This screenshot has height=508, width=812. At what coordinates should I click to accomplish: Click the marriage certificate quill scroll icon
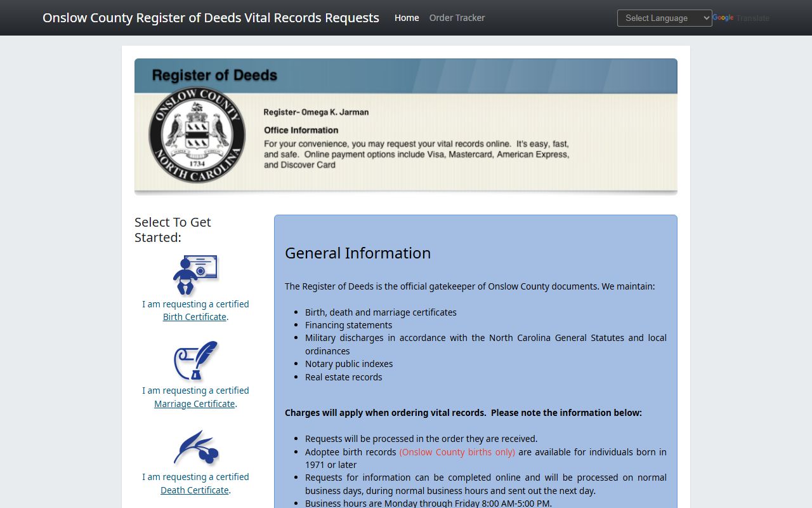195,361
